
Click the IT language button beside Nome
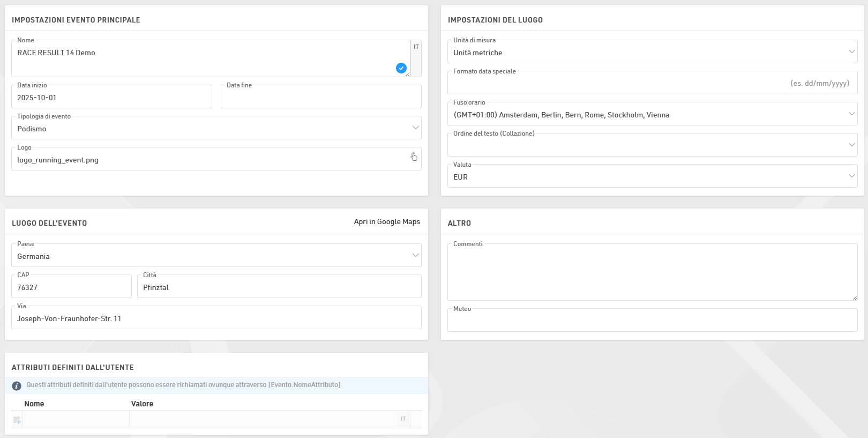coord(416,47)
